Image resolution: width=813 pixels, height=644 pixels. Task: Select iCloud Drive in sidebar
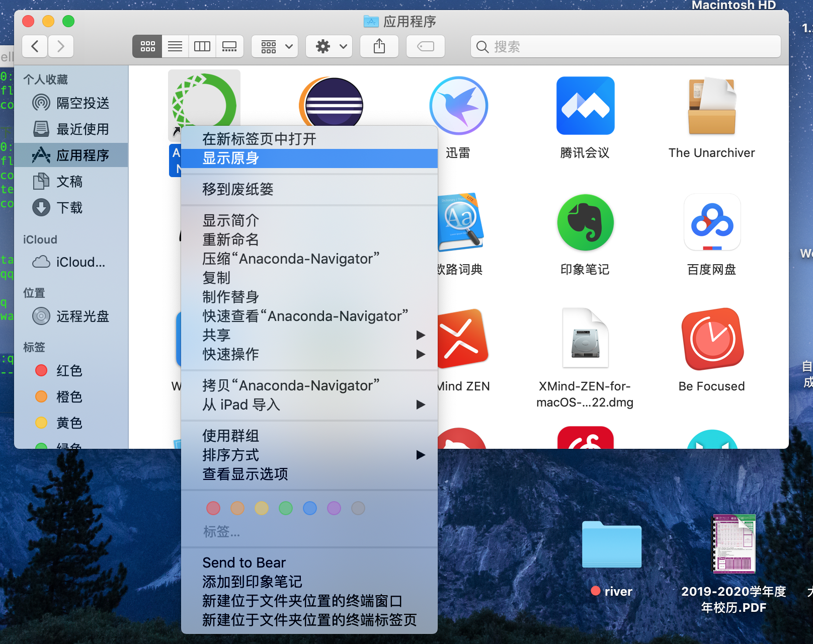point(71,262)
